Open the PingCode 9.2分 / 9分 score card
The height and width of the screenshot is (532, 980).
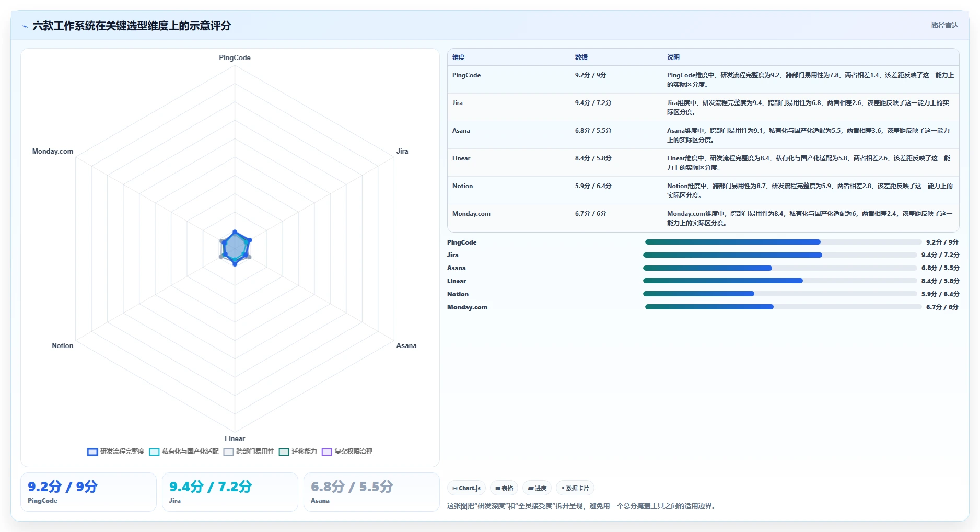pos(88,492)
